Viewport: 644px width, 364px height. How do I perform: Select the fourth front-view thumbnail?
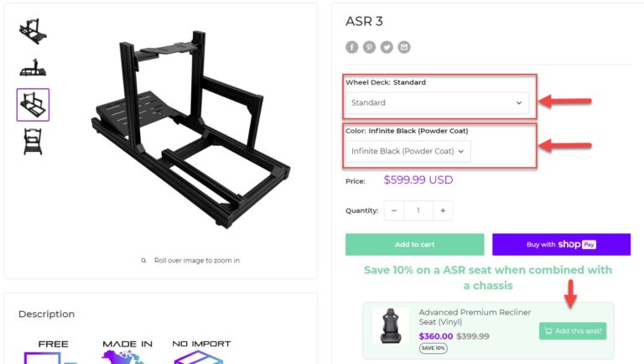(x=33, y=141)
